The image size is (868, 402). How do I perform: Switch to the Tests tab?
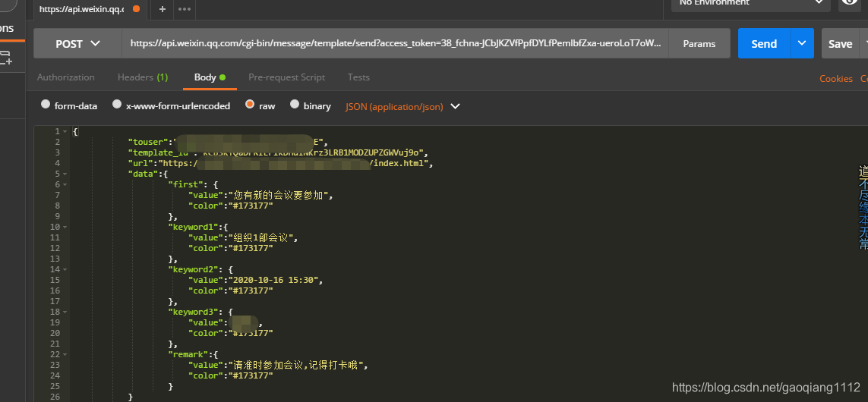pyautogui.click(x=358, y=77)
